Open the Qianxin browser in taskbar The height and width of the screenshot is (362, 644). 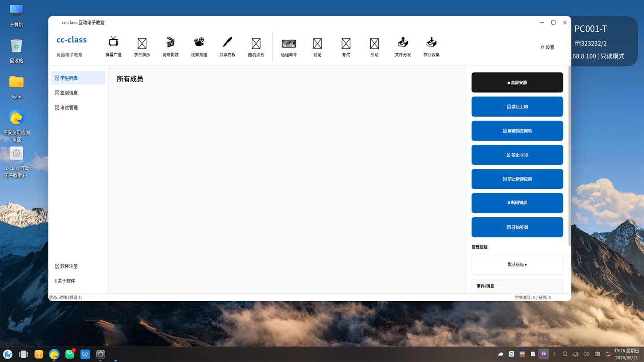pos(54,354)
